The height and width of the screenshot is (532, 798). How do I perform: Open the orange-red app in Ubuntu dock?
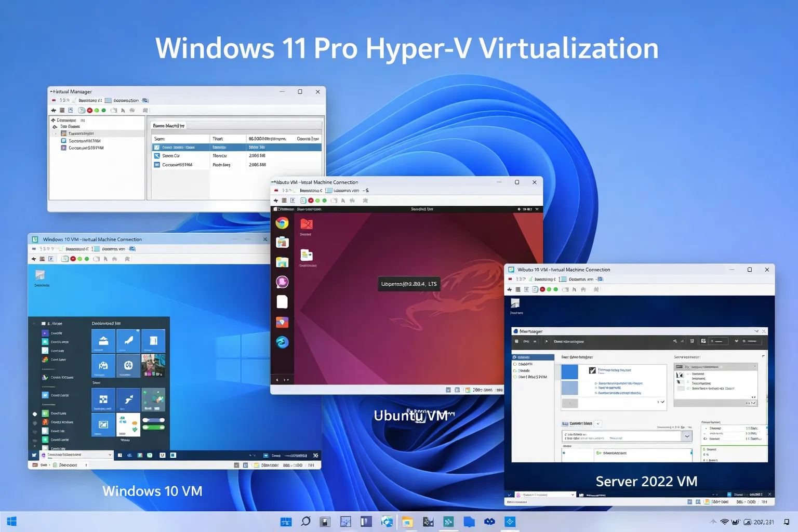282,322
